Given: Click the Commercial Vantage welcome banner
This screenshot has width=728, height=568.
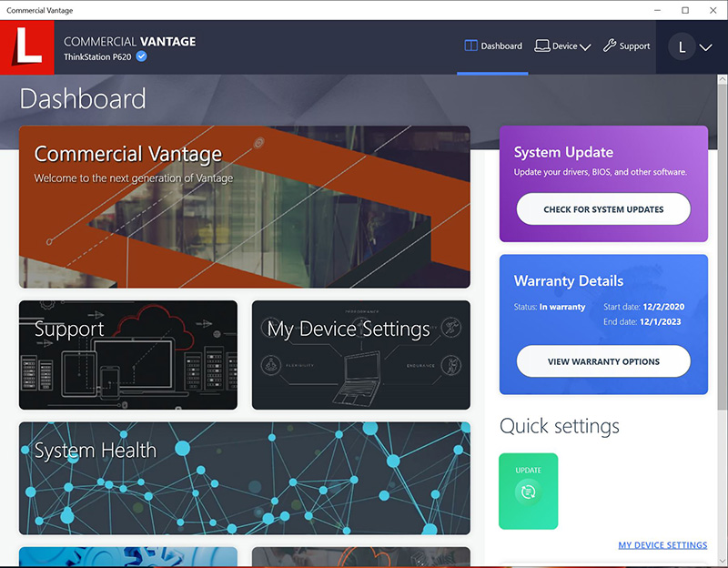Looking at the screenshot, I should tap(244, 207).
